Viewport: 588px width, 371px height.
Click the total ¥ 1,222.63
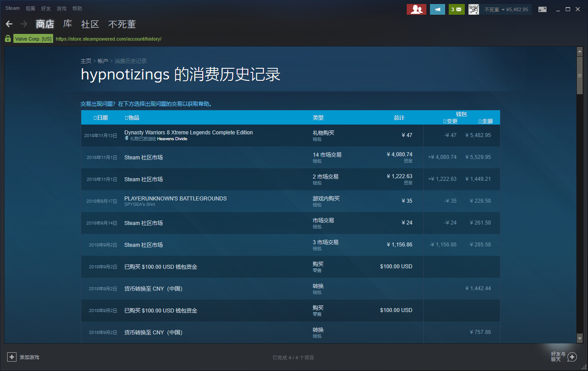(x=400, y=176)
